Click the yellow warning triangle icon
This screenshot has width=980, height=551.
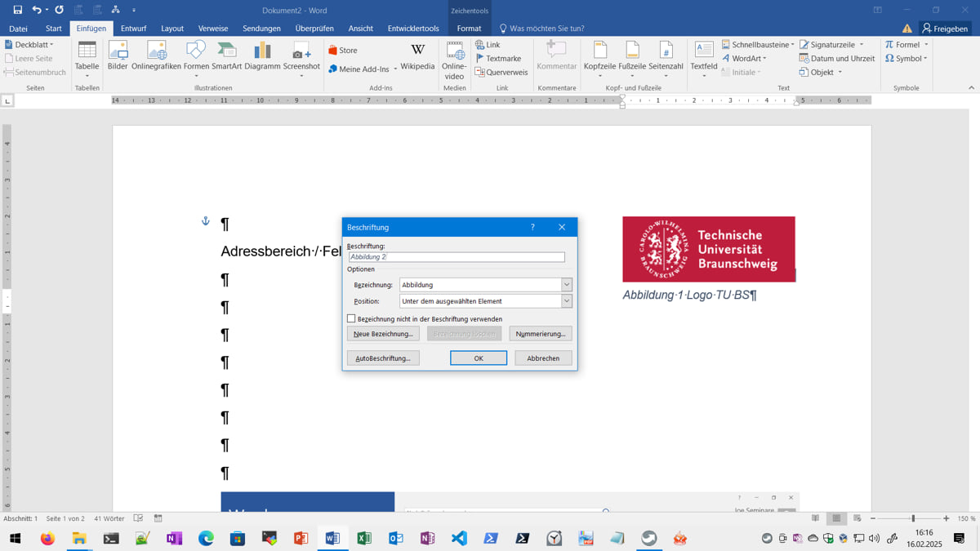click(906, 29)
